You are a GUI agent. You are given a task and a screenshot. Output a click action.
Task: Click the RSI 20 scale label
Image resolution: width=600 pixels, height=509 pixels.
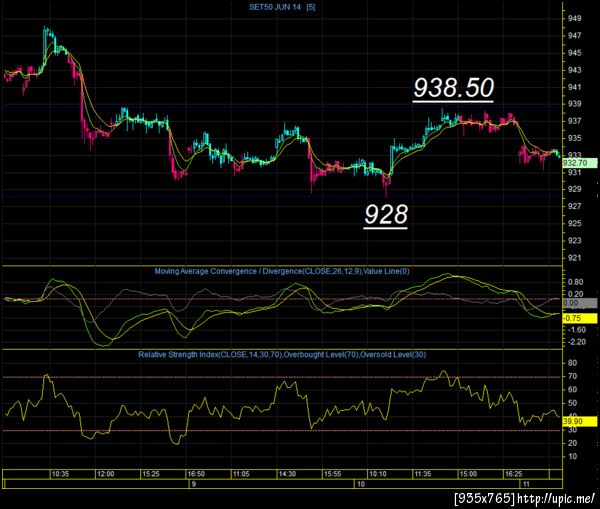pos(572,443)
